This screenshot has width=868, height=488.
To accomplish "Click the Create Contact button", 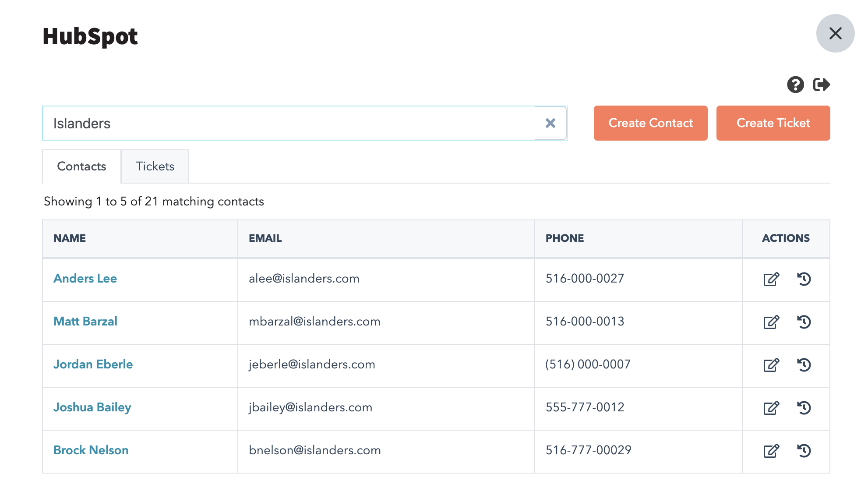I will click(650, 123).
